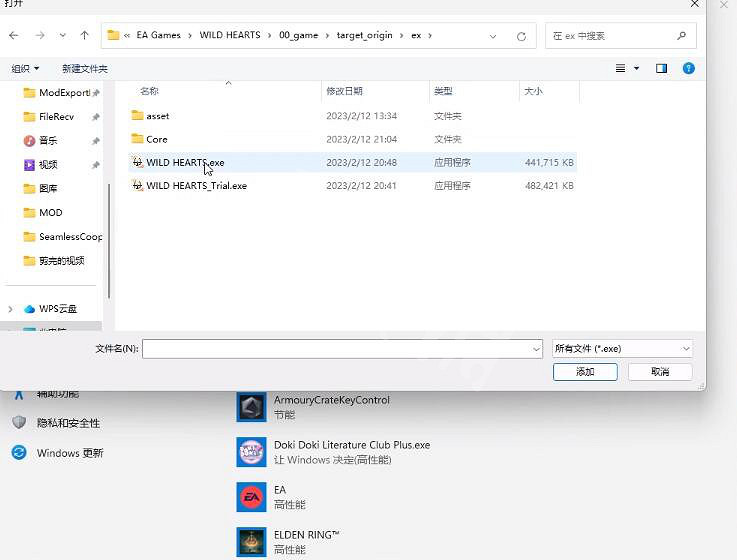Open the address bar history dropdown

pos(494,36)
